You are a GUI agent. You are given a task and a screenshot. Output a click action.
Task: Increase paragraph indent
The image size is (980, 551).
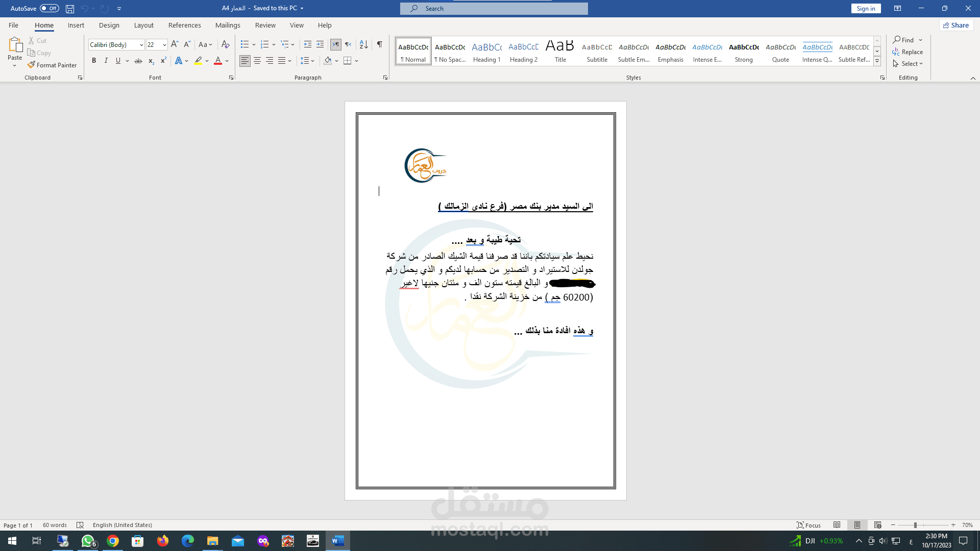point(320,44)
